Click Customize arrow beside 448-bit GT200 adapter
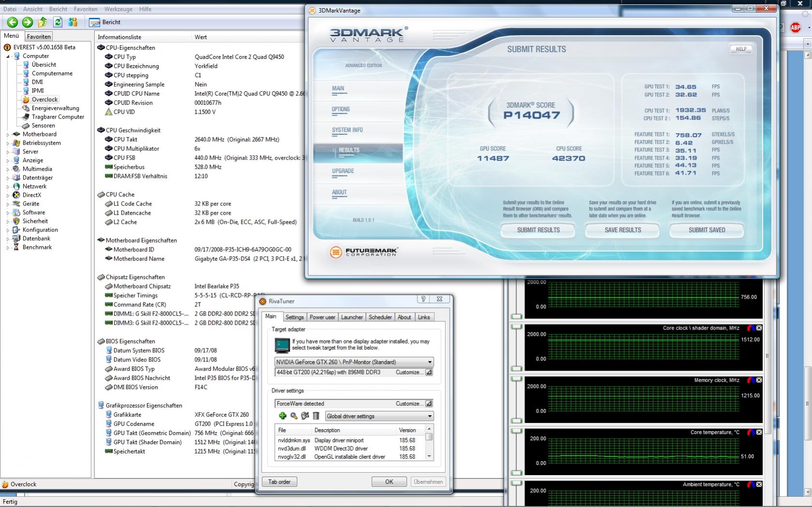The height and width of the screenshot is (507, 812). pyautogui.click(x=428, y=372)
